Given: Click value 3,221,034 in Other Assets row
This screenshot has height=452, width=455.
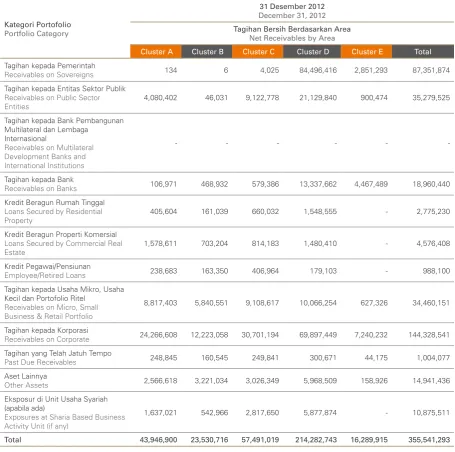Looking at the screenshot, I should point(211,380).
